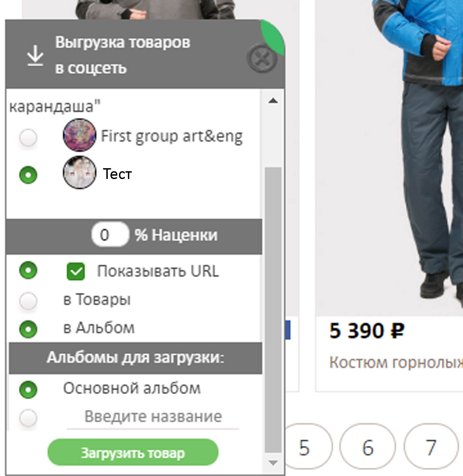Click the % Наценки markup input field

(x=110, y=235)
